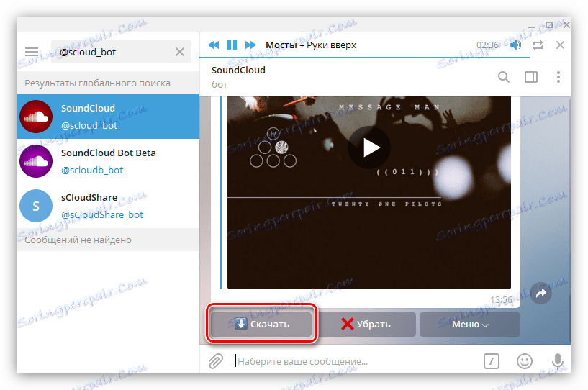Open the @scloudb_bot username link
The width and height of the screenshot is (588, 390).
(x=92, y=171)
